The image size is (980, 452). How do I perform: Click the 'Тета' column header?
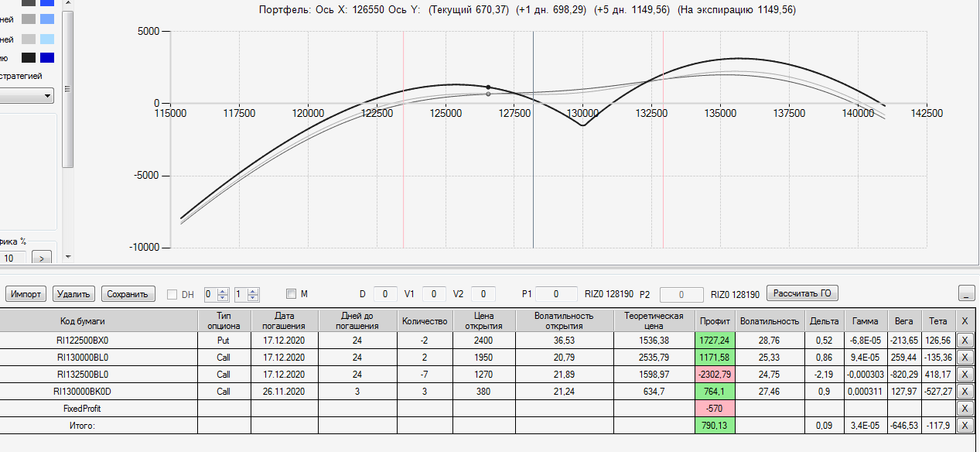pos(937,320)
